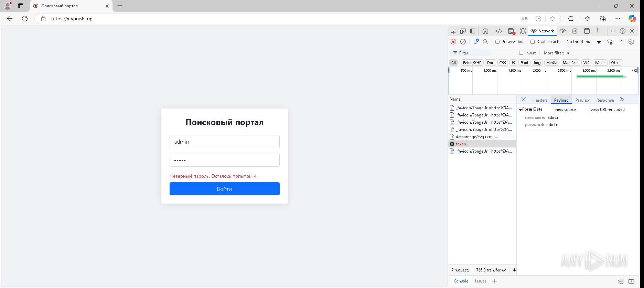Show more request detail tabs chevron
The height and width of the screenshot is (288, 644).
point(622,100)
